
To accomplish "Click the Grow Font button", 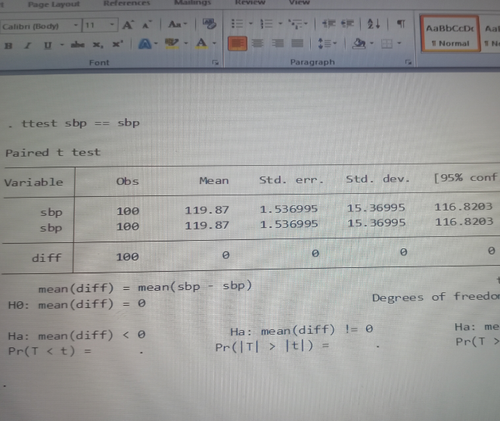I will [x=128, y=25].
